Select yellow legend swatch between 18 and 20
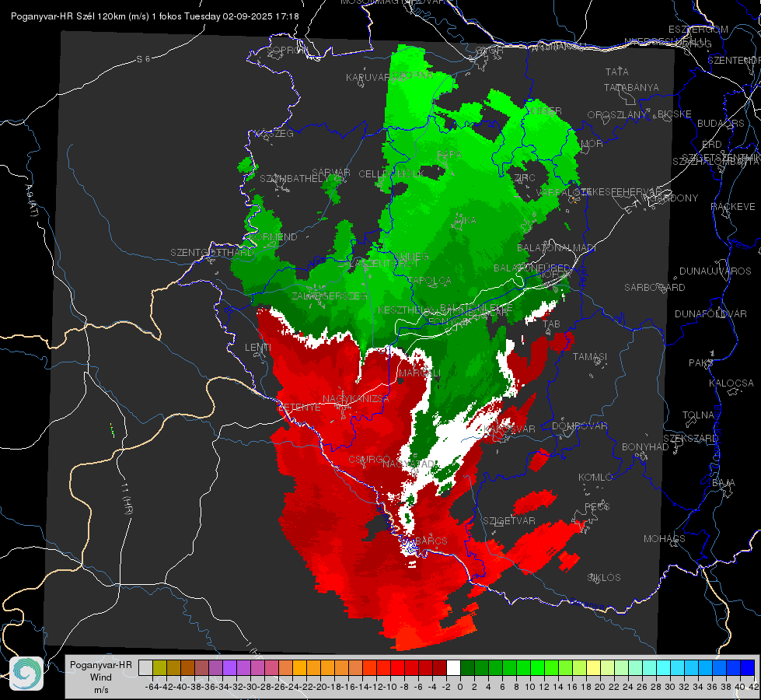The height and width of the screenshot is (700, 761). click(593, 667)
